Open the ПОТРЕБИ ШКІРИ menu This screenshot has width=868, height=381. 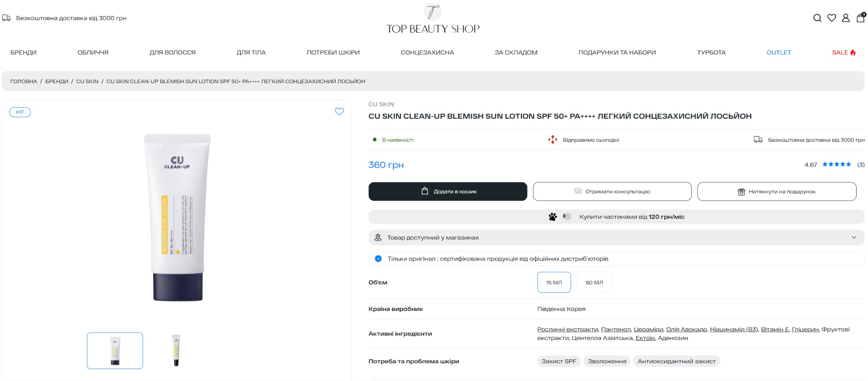[x=333, y=53]
